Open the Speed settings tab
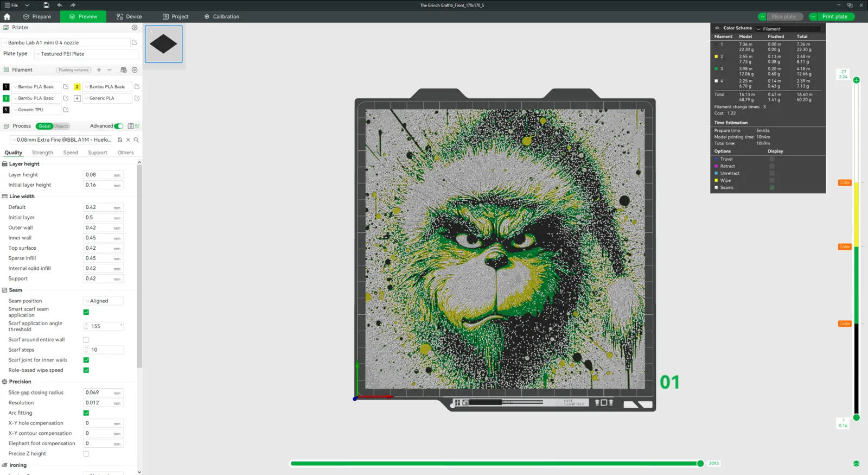 [71, 153]
